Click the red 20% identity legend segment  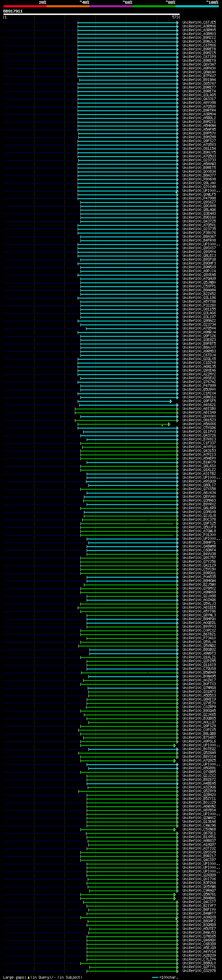point(25,6)
